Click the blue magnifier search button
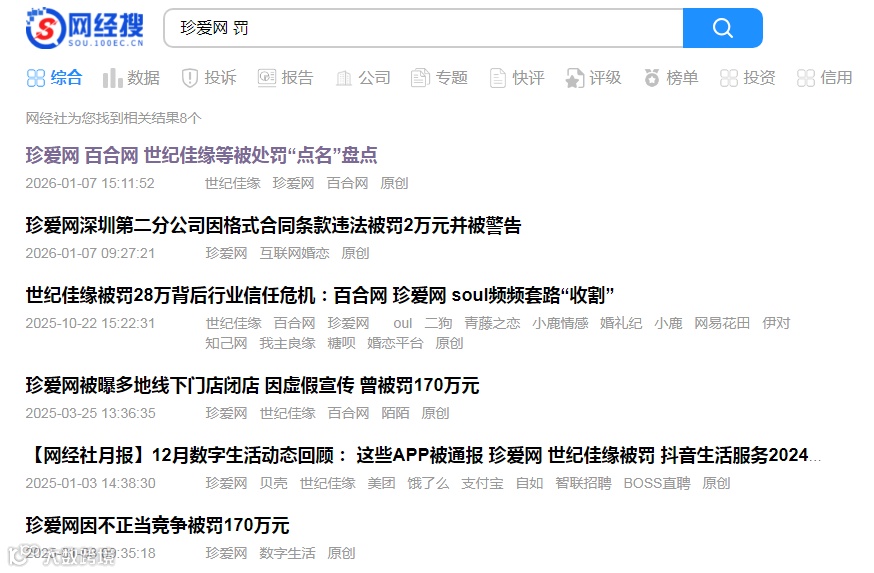874x573 pixels. click(722, 28)
